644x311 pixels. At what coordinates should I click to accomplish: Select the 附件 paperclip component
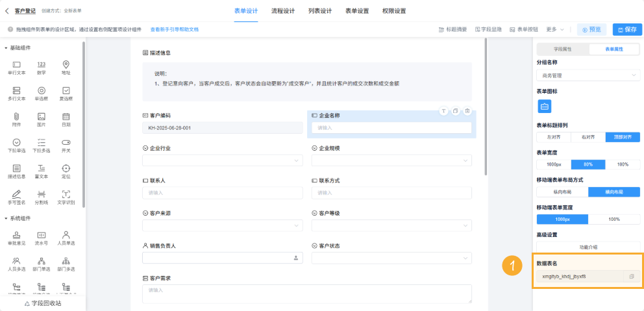(x=16, y=119)
